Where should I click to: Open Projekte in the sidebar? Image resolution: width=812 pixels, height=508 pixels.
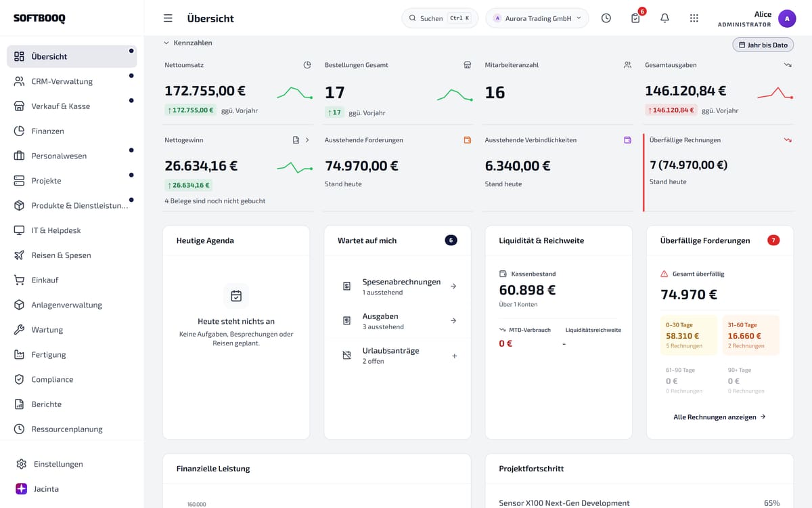tap(72, 181)
